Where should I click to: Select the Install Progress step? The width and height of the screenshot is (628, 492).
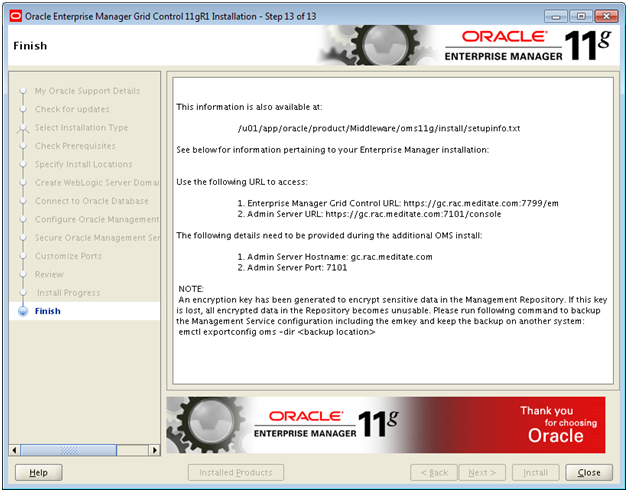pyautogui.click(x=68, y=293)
